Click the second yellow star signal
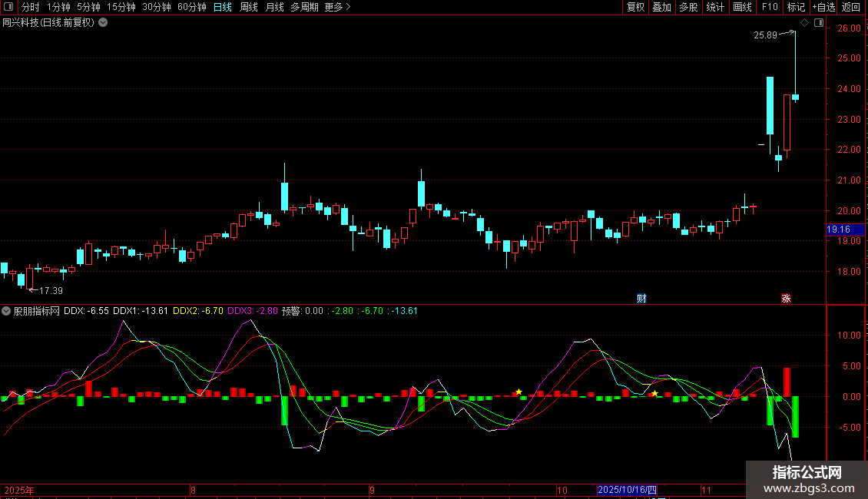Viewport: 868px width, 499px height. tap(655, 393)
